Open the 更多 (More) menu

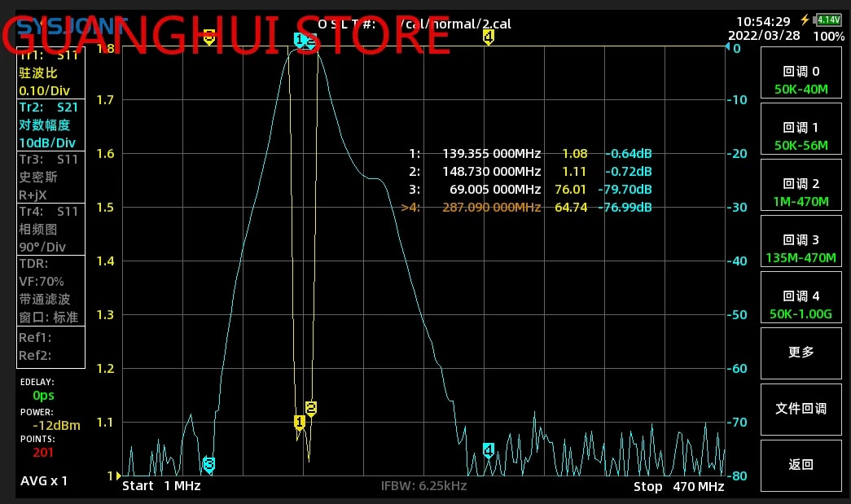click(x=801, y=353)
